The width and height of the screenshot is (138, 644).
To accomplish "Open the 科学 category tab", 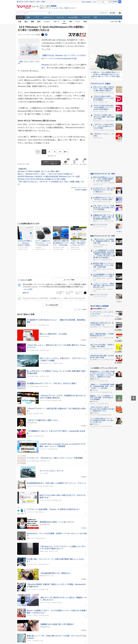I will coord(71,21).
